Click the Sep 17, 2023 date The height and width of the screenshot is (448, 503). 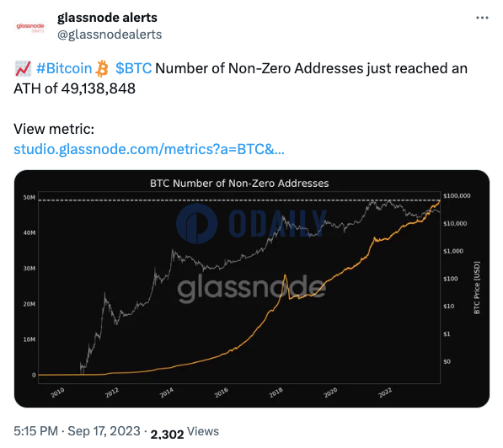(104, 431)
